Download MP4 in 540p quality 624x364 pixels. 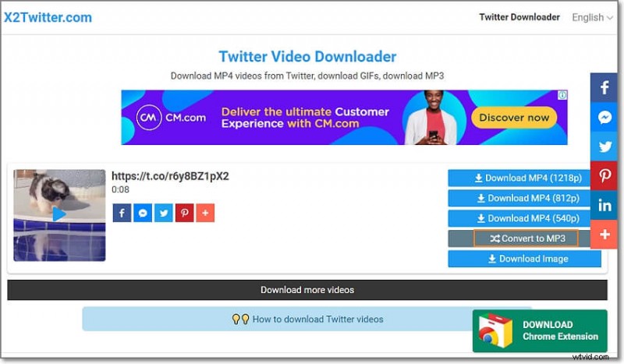pyautogui.click(x=519, y=218)
